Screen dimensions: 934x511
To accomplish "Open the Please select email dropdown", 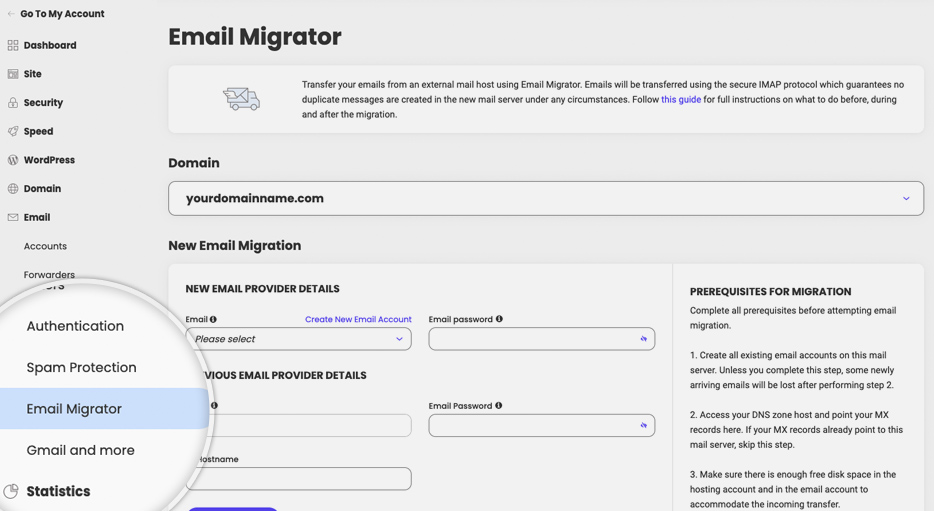I will [298, 339].
